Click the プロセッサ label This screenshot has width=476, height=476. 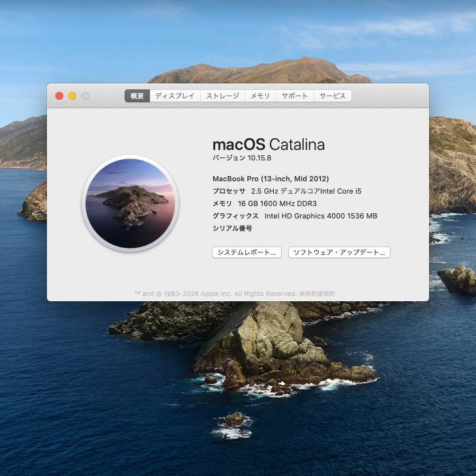coord(229,191)
